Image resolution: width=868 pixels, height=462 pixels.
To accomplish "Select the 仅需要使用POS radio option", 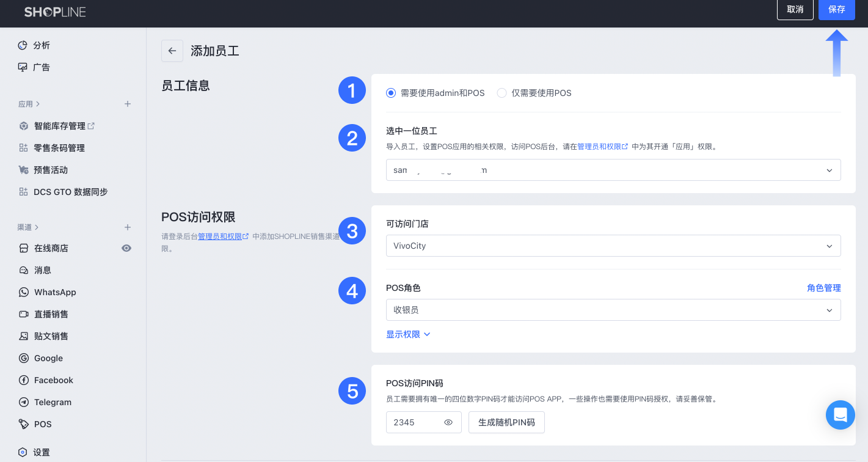I will tap(501, 93).
